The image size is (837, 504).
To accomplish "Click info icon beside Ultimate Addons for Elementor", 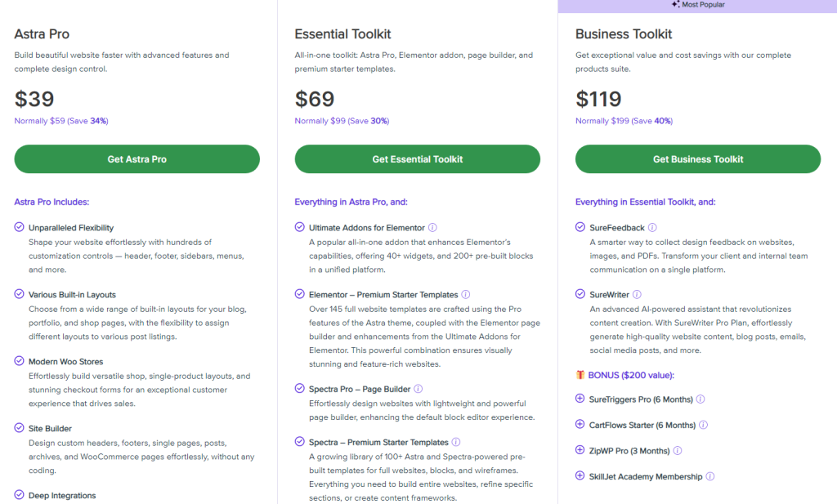I will point(433,228).
